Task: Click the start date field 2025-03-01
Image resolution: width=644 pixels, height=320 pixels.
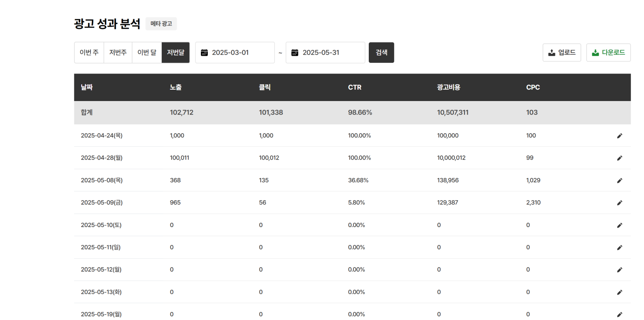Action: coord(240,52)
